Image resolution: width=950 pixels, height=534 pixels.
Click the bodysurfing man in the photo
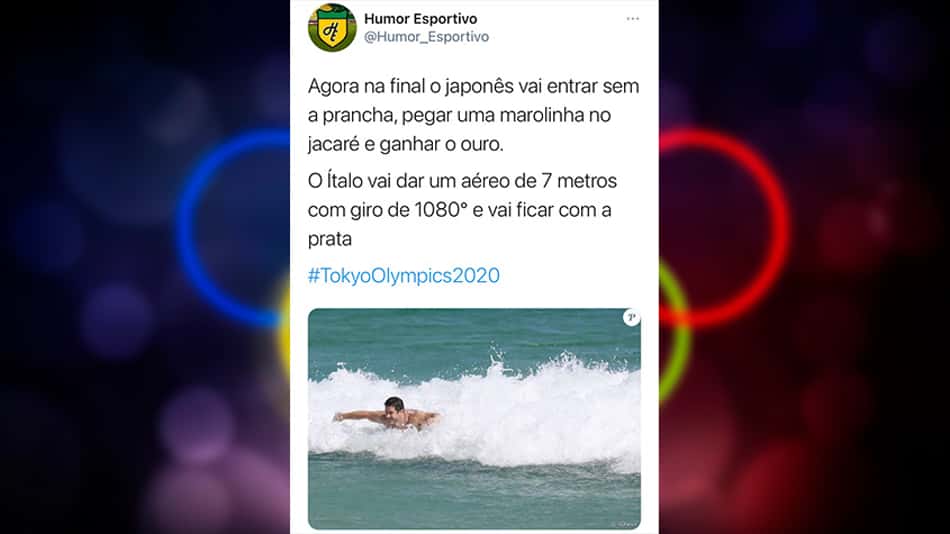tap(388, 414)
